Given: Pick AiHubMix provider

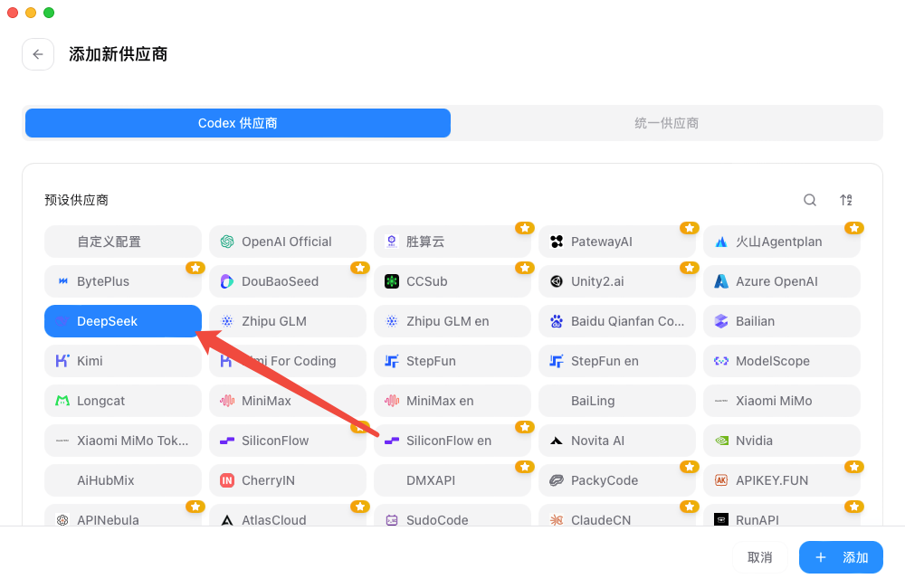Looking at the screenshot, I should [x=123, y=480].
